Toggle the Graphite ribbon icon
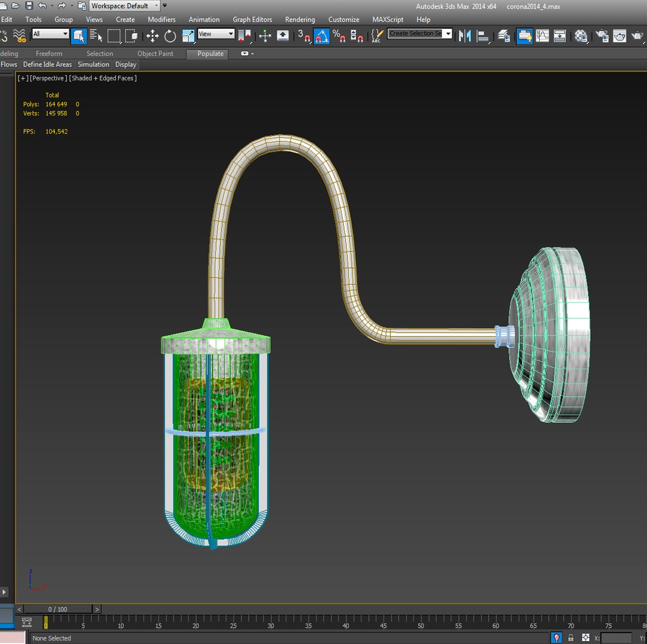 coord(524,36)
